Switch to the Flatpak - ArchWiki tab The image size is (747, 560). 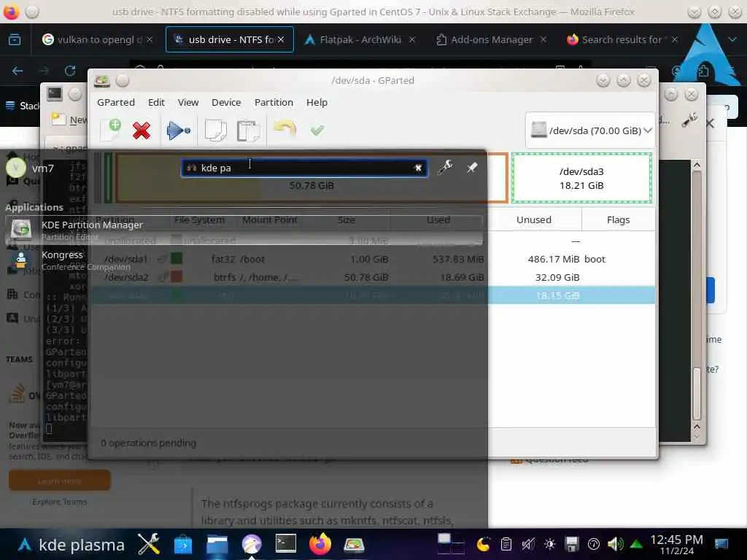pyautogui.click(x=360, y=39)
